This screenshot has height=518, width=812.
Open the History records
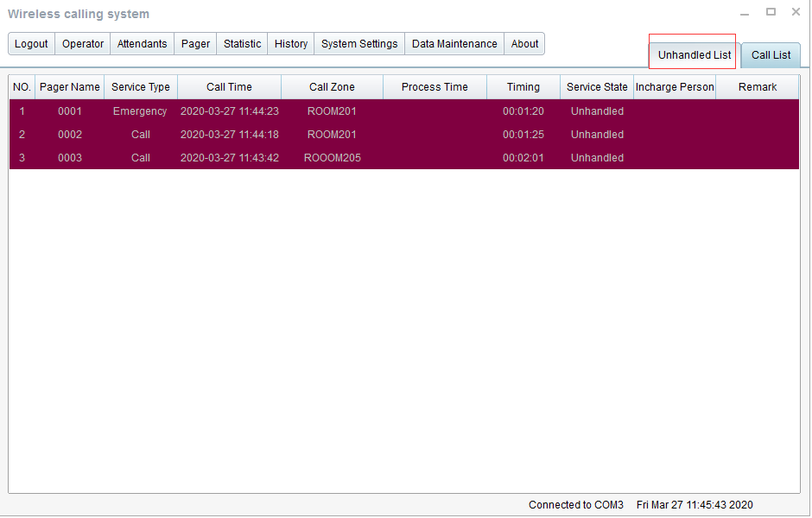(291, 44)
